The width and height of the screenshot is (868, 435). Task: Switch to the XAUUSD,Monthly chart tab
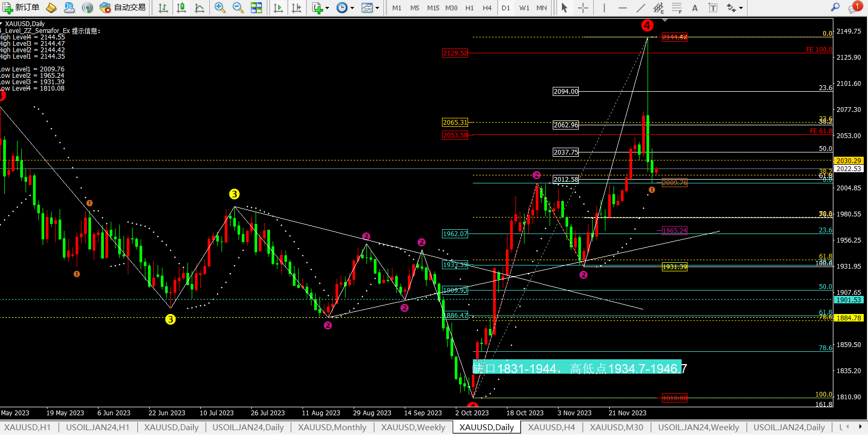(x=332, y=427)
